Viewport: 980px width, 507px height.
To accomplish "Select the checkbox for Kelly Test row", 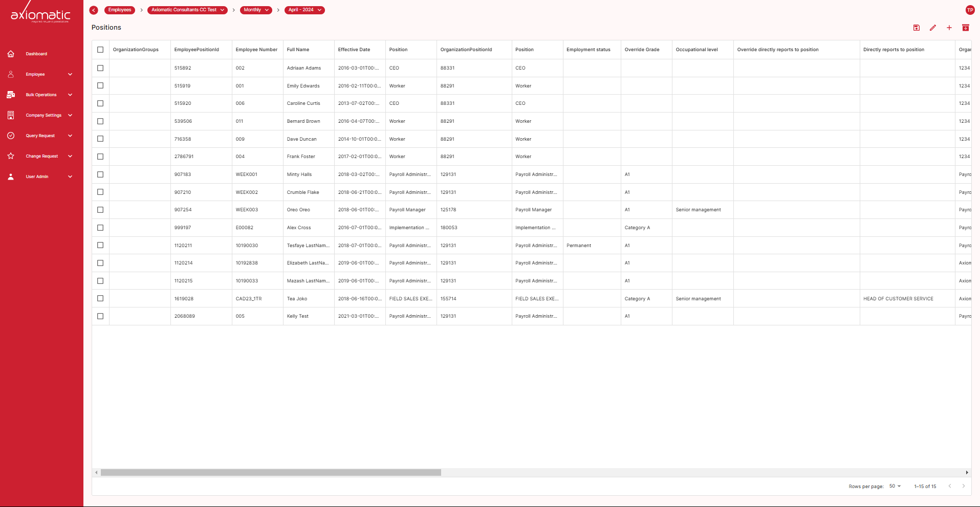I will point(100,316).
